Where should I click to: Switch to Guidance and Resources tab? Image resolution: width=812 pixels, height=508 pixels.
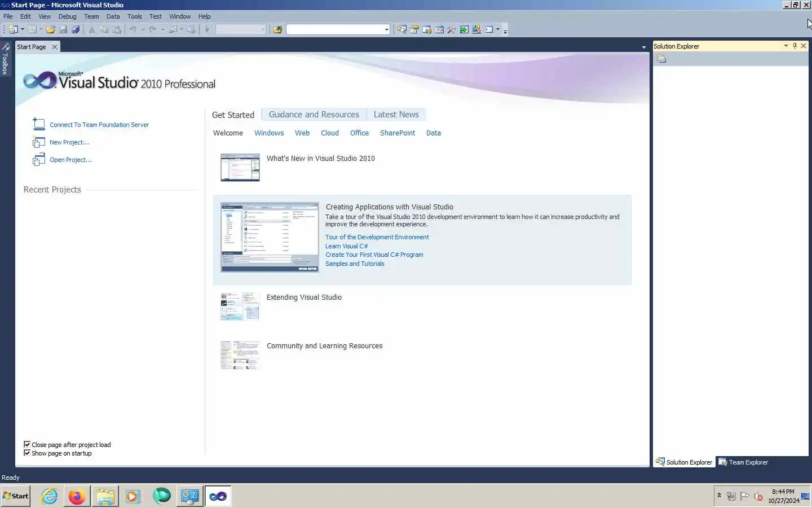(x=314, y=115)
